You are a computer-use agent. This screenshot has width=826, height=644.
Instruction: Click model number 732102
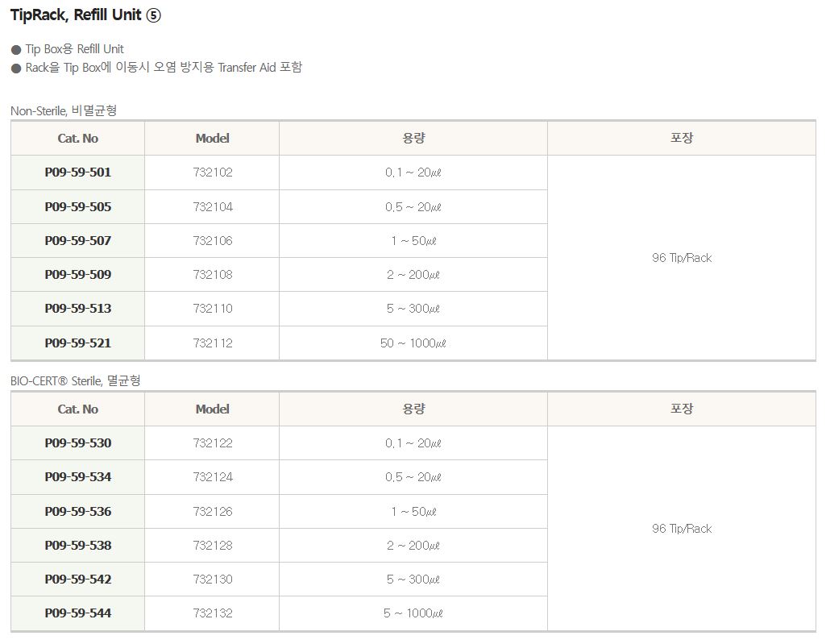click(x=213, y=172)
